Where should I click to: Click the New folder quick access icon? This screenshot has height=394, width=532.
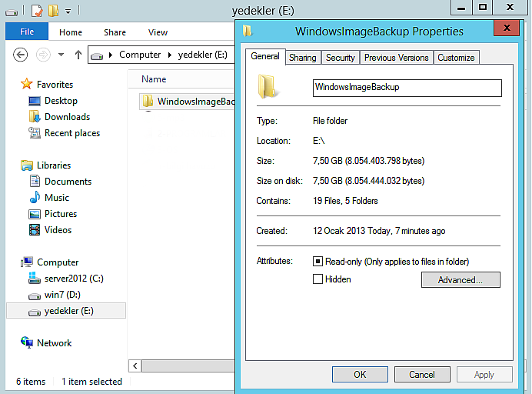pyautogui.click(x=53, y=11)
